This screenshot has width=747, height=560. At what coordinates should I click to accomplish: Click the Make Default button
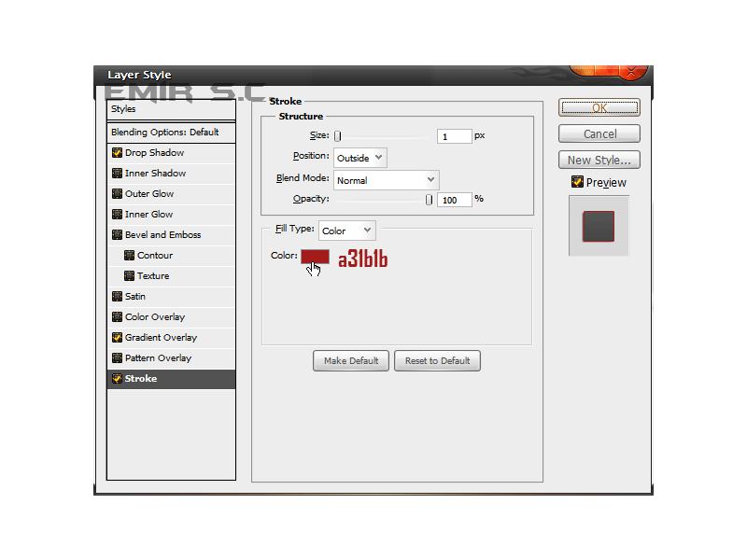[x=351, y=361]
